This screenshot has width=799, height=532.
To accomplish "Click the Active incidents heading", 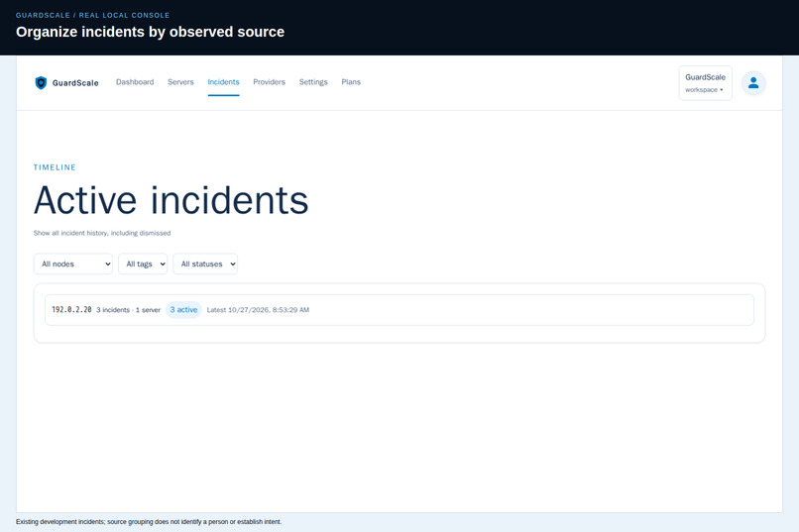I will tap(171, 200).
